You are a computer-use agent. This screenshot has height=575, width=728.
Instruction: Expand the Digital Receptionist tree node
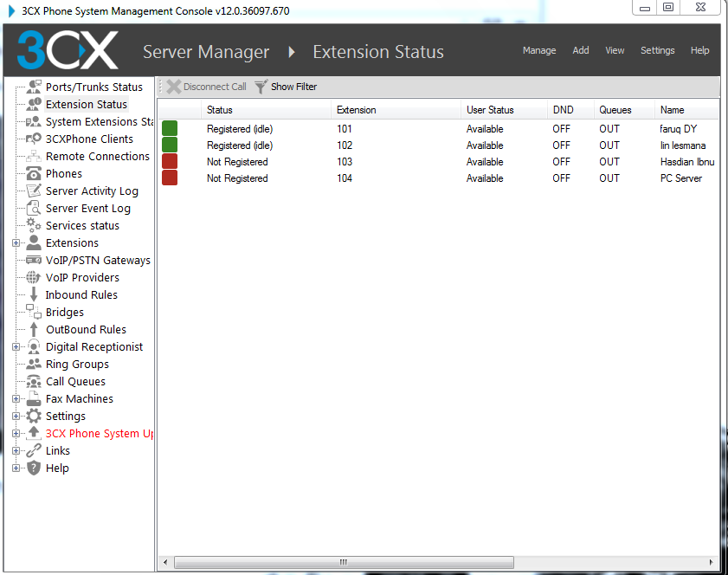tap(16, 347)
